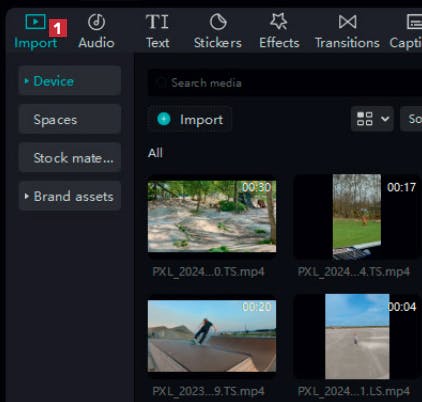422x402 pixels.
Task: Open the Effects star icon
Action: pyautogui.click(x=279, y=21)
